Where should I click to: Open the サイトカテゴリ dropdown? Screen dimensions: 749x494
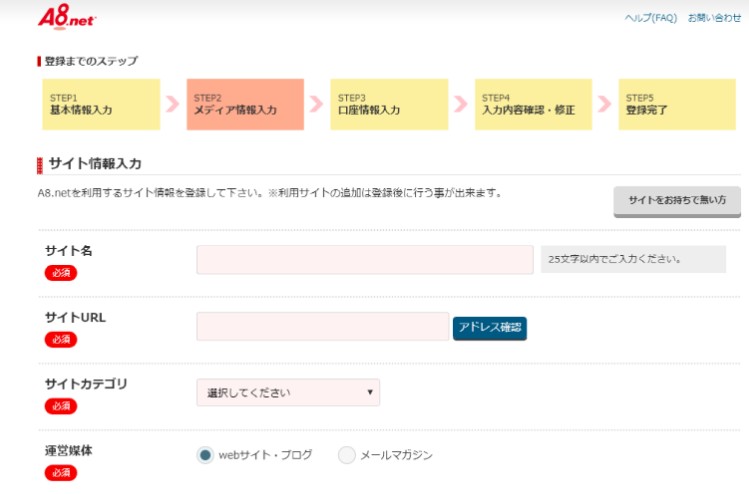coord(288,393)
